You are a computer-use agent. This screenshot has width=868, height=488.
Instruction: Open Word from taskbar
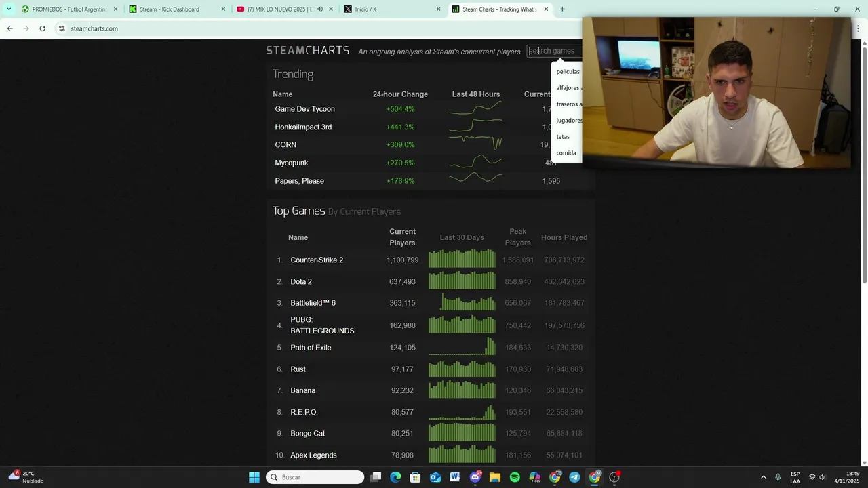coord(455,477)
